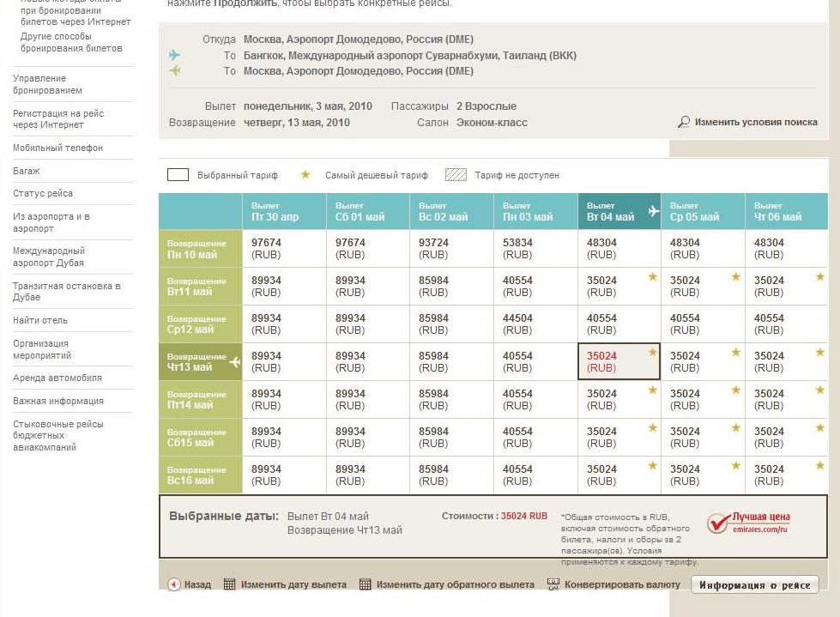
Task: Open Статус рейса in the sidebar
Action: (43, 194)
